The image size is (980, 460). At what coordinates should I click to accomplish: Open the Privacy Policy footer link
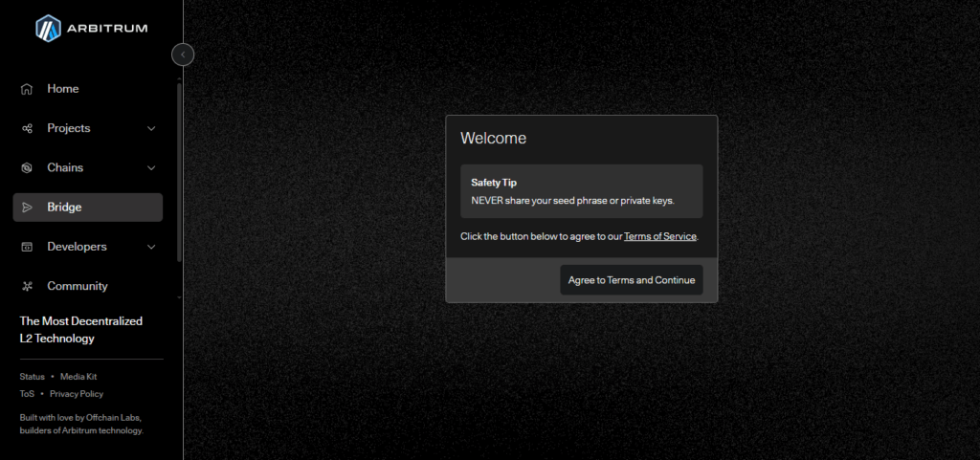click(x=77, y=394)
